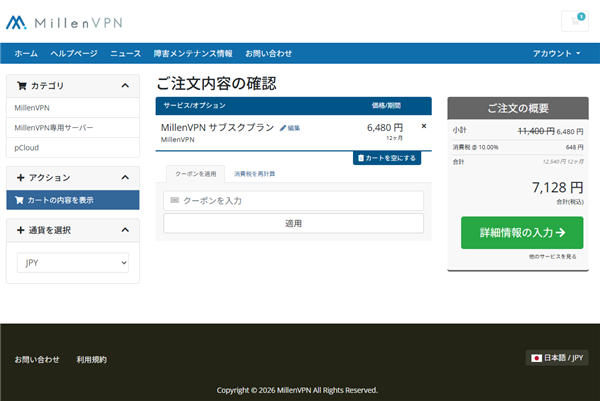
Task: Click footer 利用規約 link
Action: (x=91, y=360)
